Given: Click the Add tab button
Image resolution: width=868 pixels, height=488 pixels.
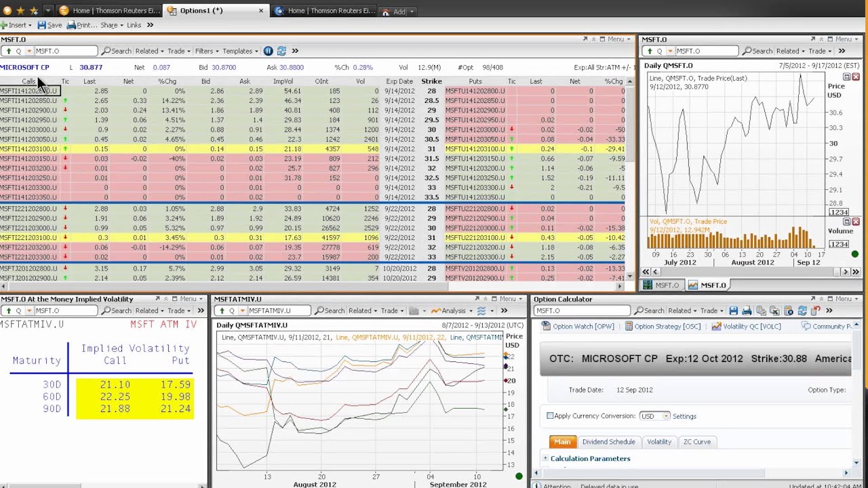Looking at the screenshot, I should [x=398, y=11].
